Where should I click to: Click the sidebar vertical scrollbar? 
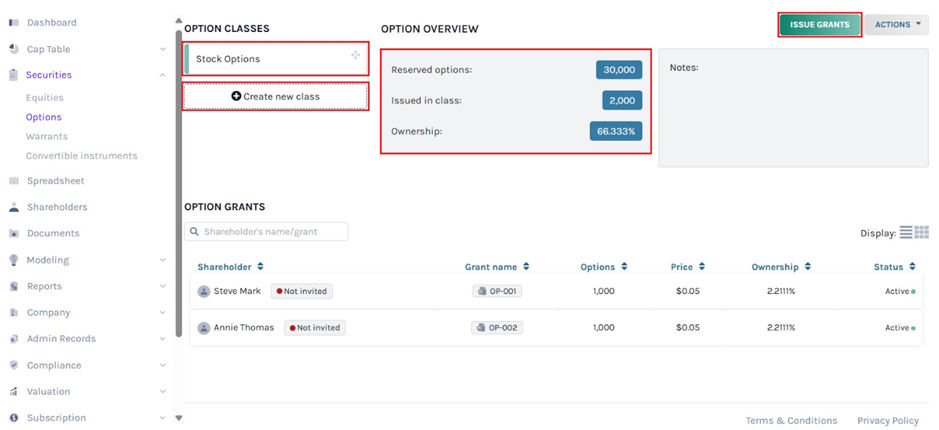pyautogui.click(x=178, y=200)
